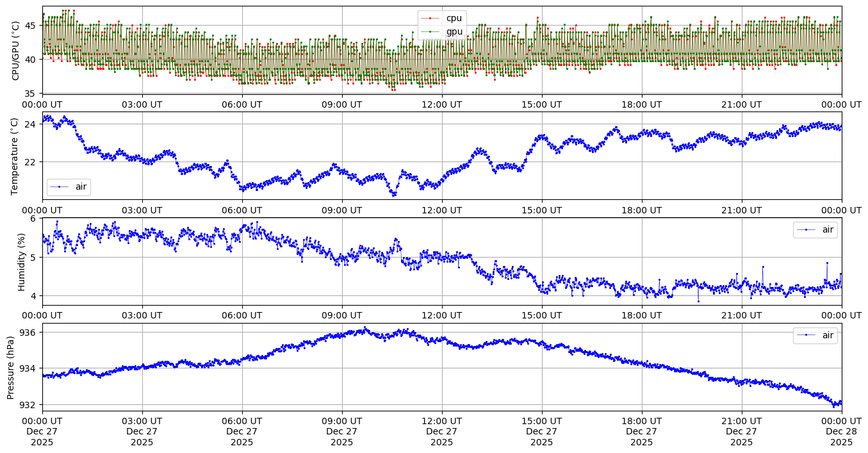Select the Pressure (hPa) y-axis label
This screenshot has height=453, width=868.
(11, 367)
